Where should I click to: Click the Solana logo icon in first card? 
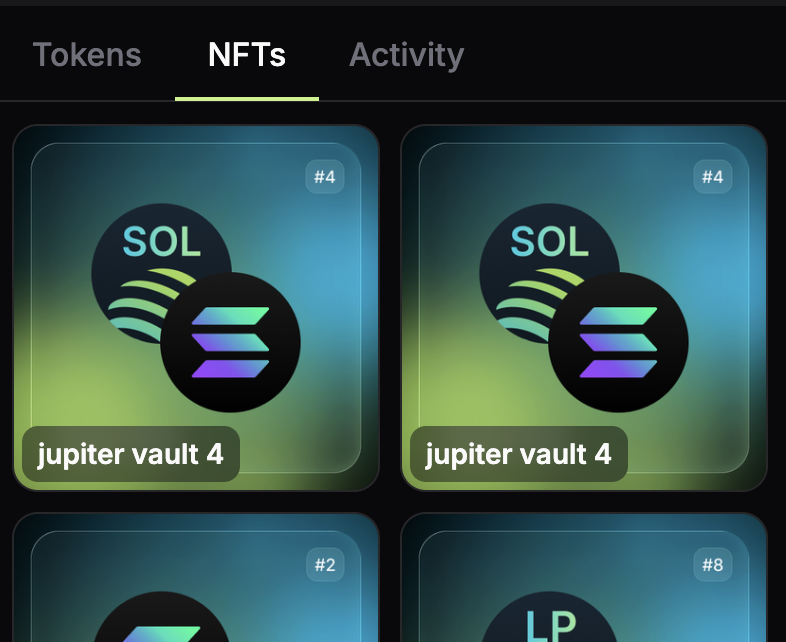231,341
